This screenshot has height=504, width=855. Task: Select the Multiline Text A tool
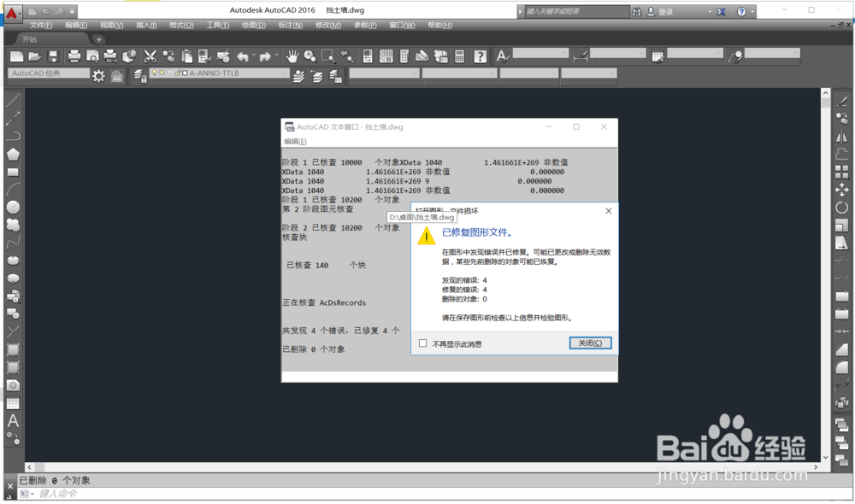click(13, 420)
